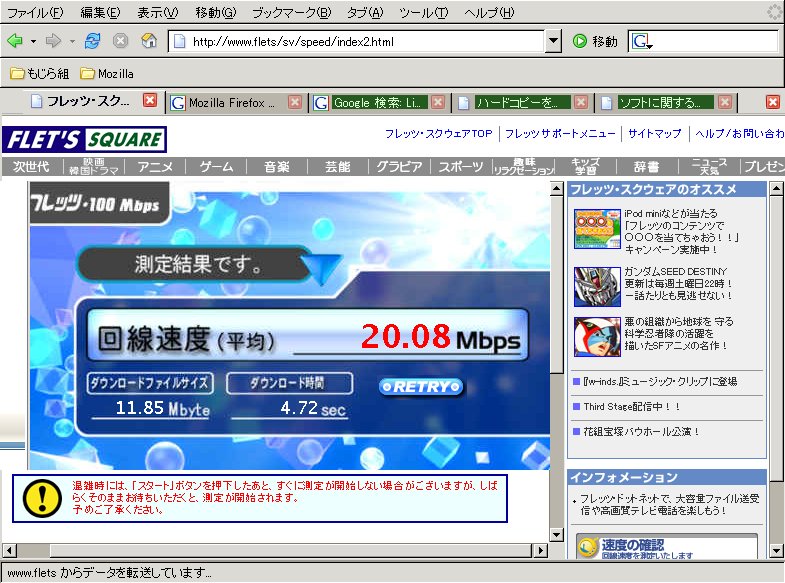Viewport: 785px width, 583px height.
Task: Click the 速度の確認 banner
Action: (x=666, y=546)
